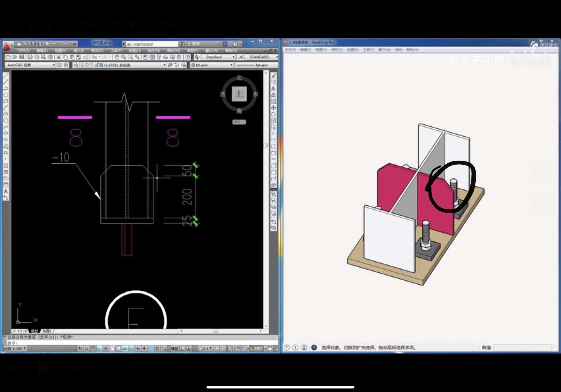Click the 登录 sign-in button
The height and width of the screenshot is (392, 561).
click(196, 44)
